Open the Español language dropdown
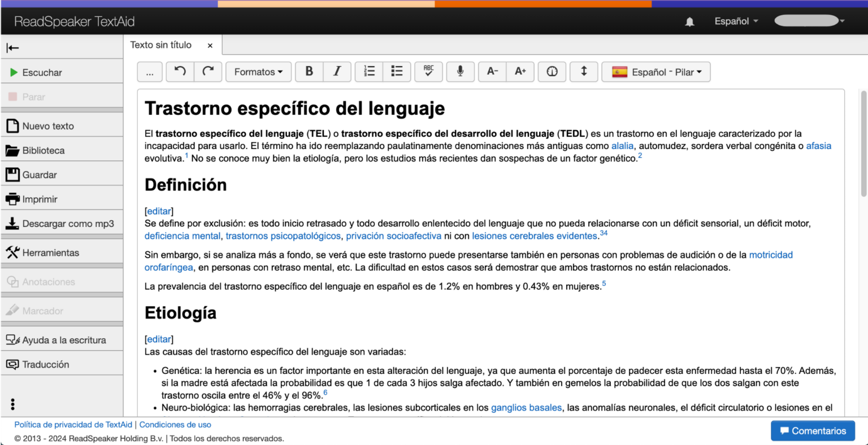The height and width of the screenshot is (445, 868). [735, 21]
